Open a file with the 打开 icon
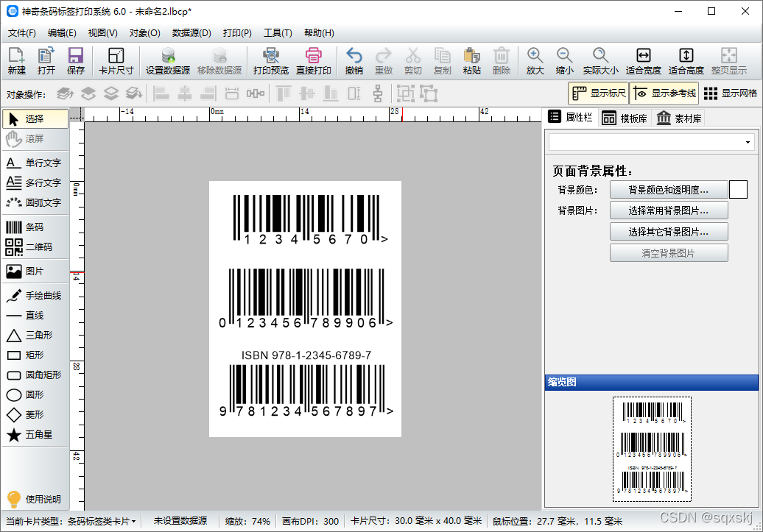 (x=46, y=61)
